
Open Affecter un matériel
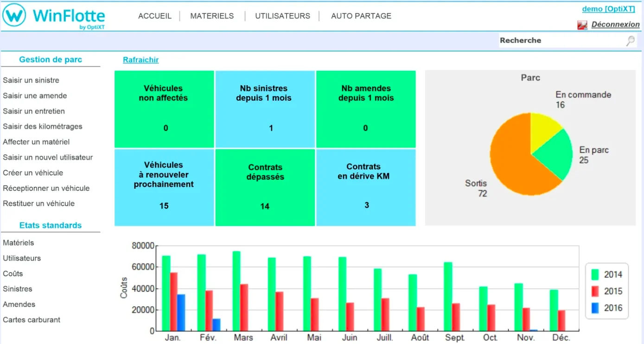coord(36,142)
